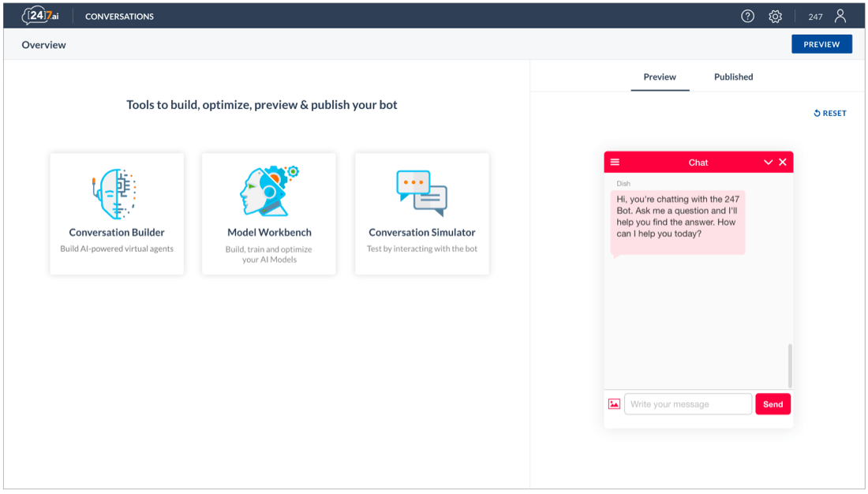
Task: Send the chat message
Action: coord(773,404)
